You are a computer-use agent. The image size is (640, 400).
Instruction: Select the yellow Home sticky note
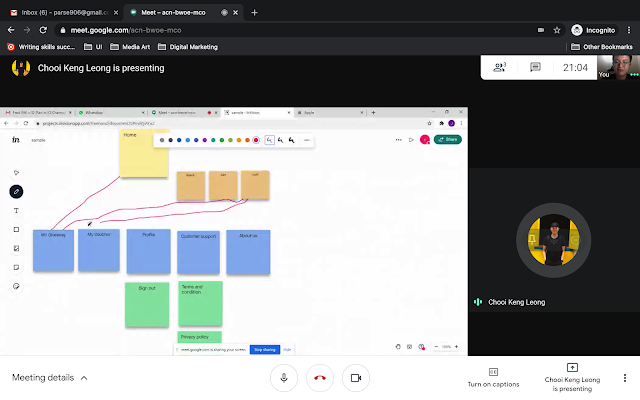click(x=144, y=153)
